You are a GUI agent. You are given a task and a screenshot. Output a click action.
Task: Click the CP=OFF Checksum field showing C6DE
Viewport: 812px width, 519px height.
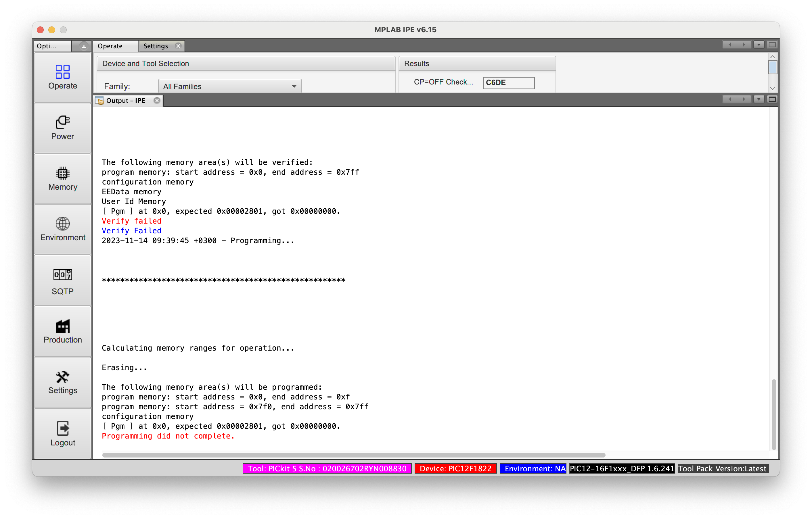click(508, 82)
